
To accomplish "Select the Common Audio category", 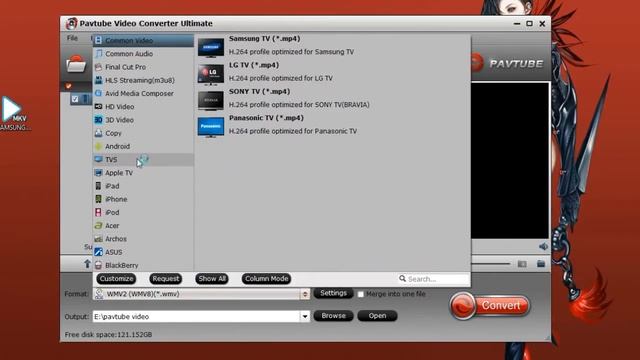I will 143,53.
